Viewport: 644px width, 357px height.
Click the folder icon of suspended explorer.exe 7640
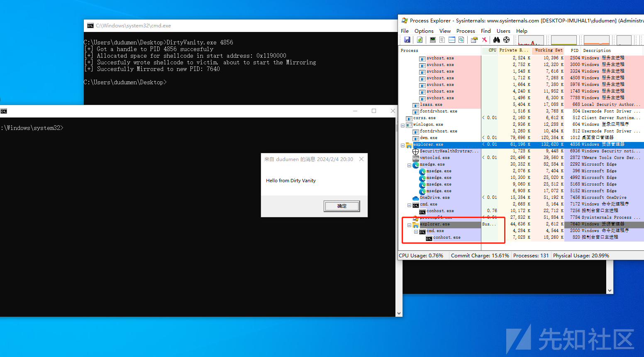[x=416, y=224]
